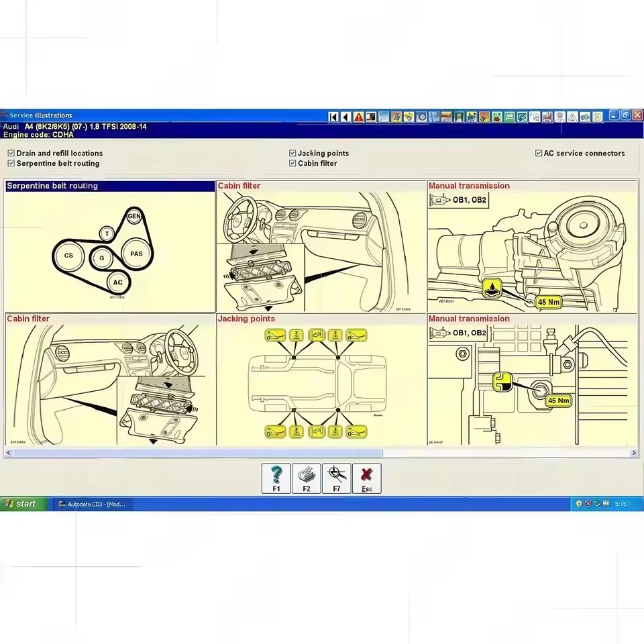Exit using the red X Esc button
The width and height of the screenshot is (644, 644).
click(367, 478)
